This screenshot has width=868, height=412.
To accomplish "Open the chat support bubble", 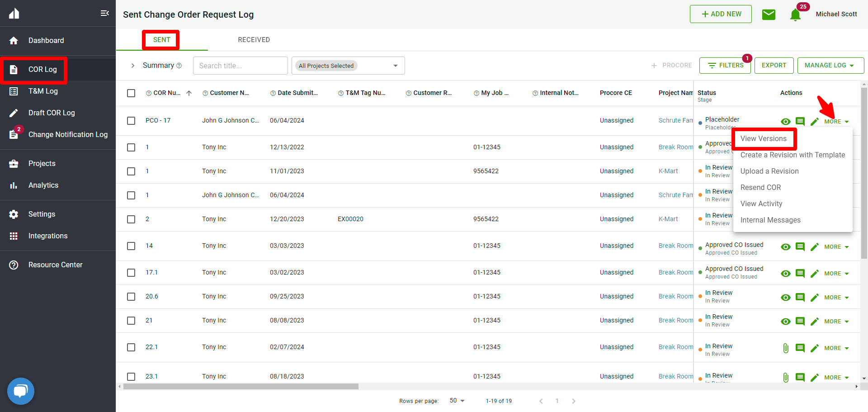I will pyautogui.click(x=21, y=391).
